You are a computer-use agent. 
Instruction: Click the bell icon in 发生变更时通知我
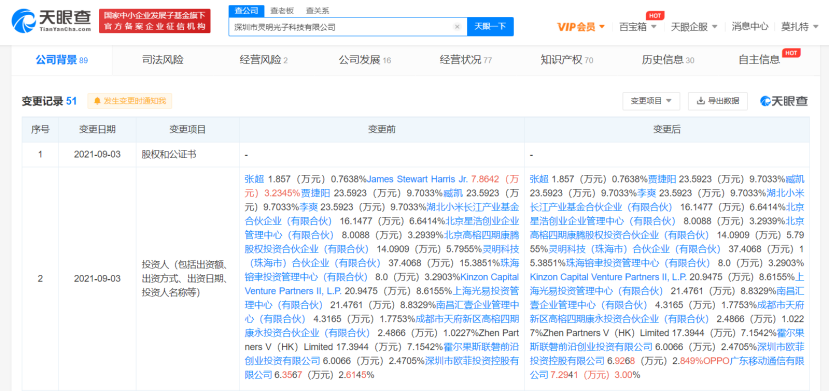pos(97,101)
